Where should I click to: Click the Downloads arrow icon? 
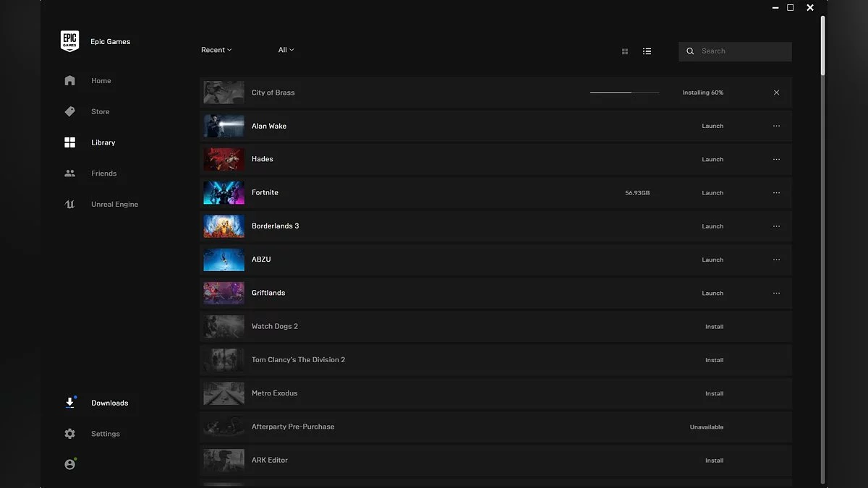point(69,403)
